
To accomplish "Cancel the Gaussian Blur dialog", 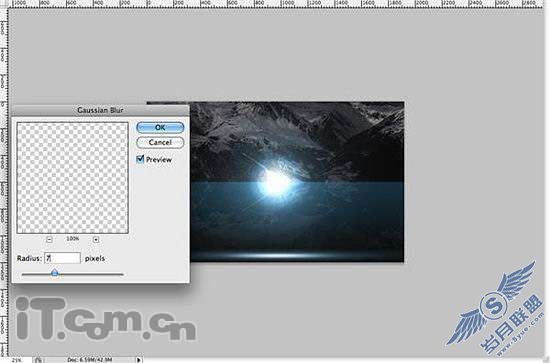I will (x=160, y=142).
